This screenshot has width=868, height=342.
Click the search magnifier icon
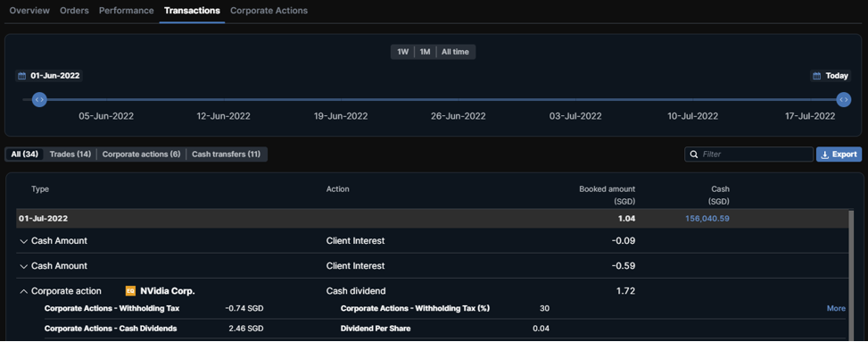click(694, 154)
